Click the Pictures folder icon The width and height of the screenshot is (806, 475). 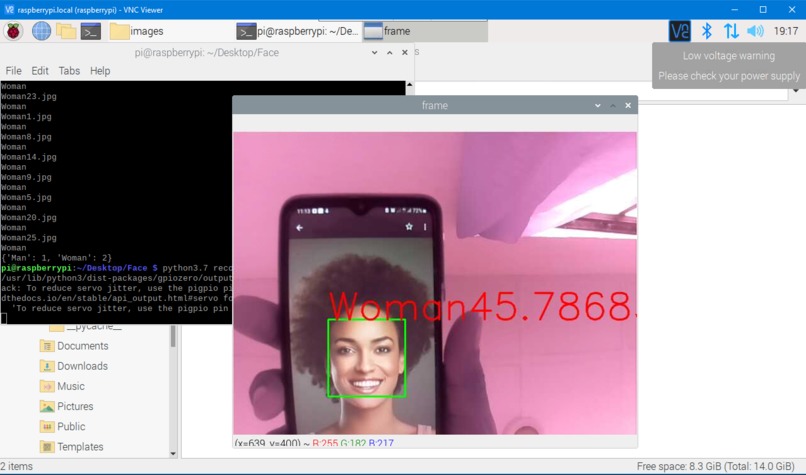tap(47, 406)
